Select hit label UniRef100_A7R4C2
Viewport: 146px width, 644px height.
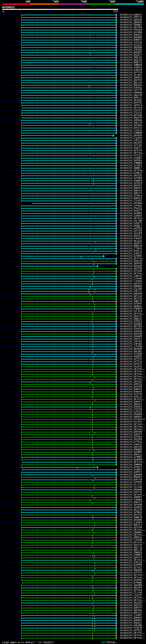point(131,67)
